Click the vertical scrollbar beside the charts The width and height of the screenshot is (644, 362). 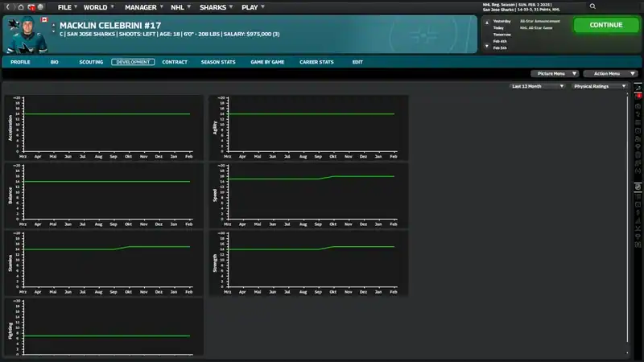(627, 217)
